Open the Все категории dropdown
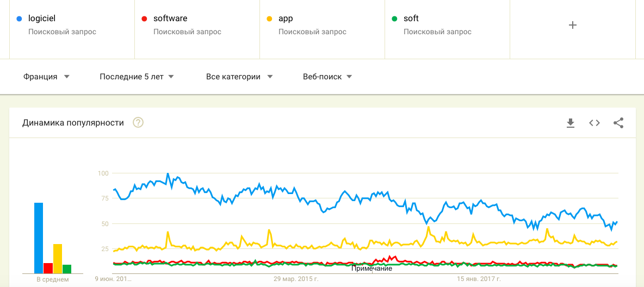 [239, 77]
